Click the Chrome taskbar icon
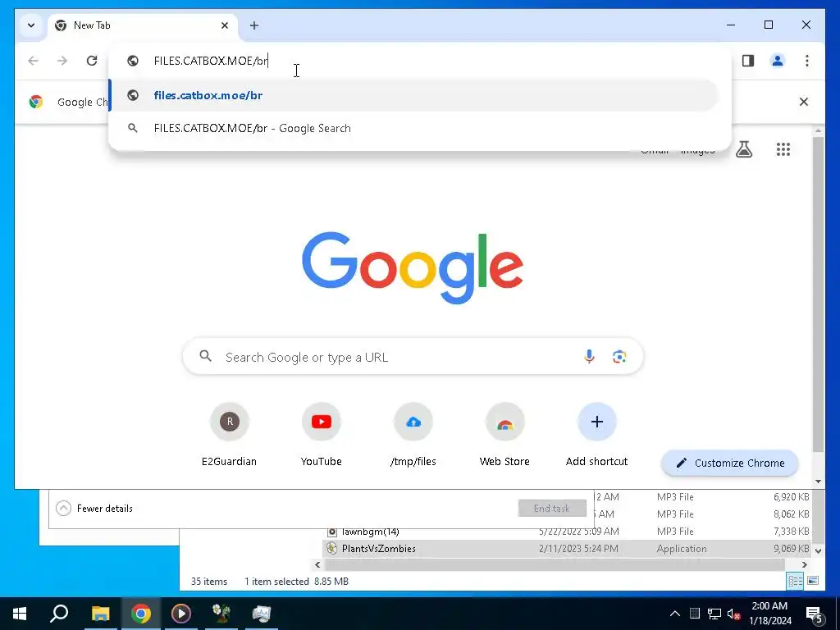Viewport: 840px width, 630px height. (x=140, y=614)
